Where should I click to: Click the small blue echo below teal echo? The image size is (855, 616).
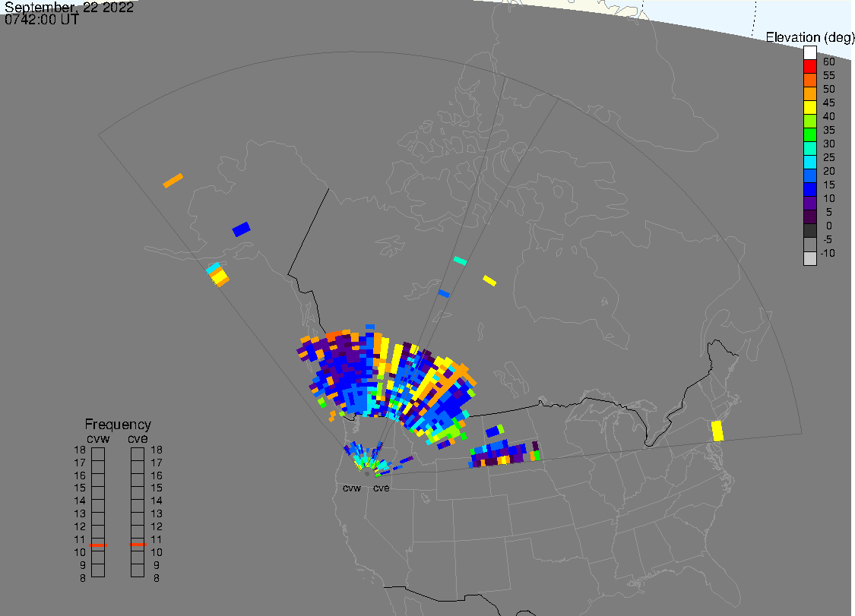point(444,293)
